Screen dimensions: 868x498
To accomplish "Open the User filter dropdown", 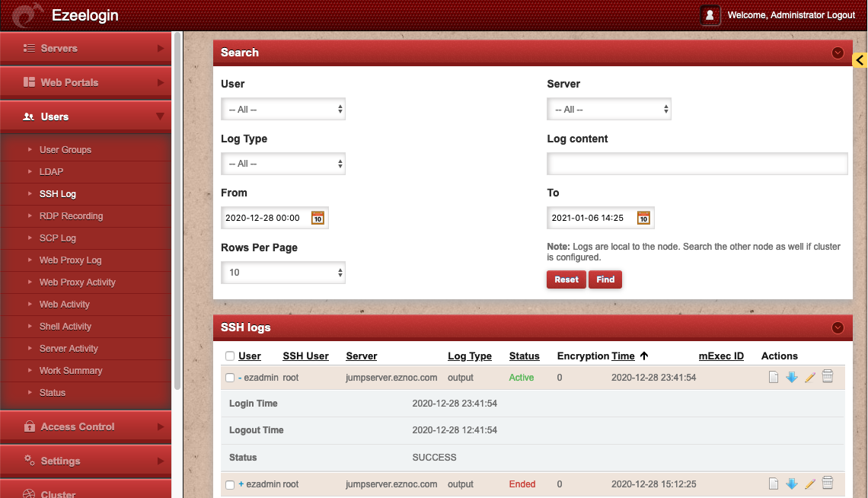I will click(x=283, y=110).
